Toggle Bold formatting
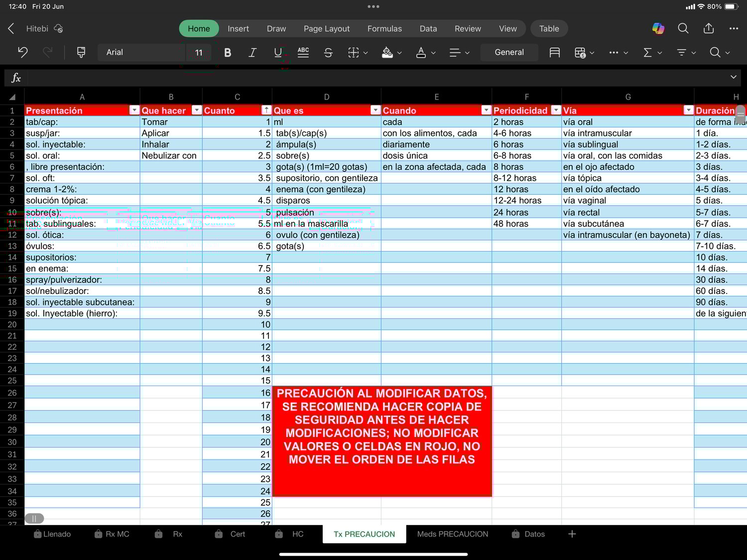The width and height of the screenshot is (747, 560). (228, 52)
